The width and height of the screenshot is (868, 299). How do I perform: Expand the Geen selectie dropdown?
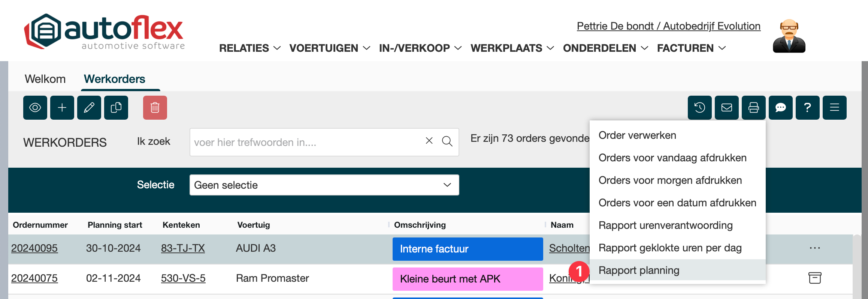[324, 185]
